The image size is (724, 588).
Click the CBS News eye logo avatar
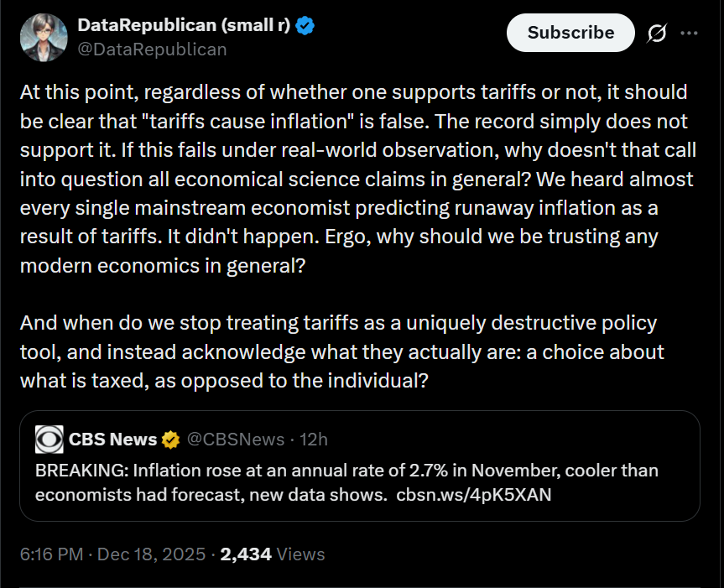point(49,440)
